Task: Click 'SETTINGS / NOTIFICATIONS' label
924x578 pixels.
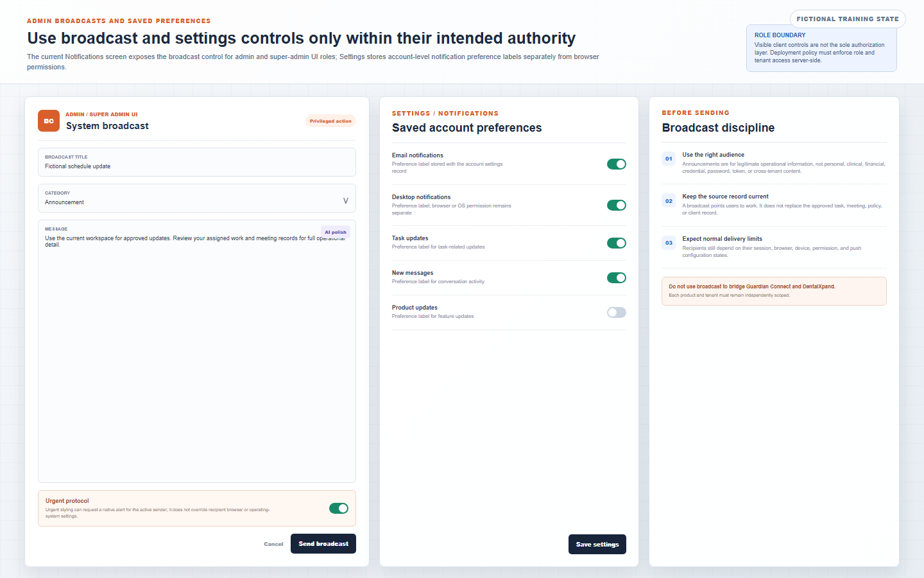Action: [445, 114]
